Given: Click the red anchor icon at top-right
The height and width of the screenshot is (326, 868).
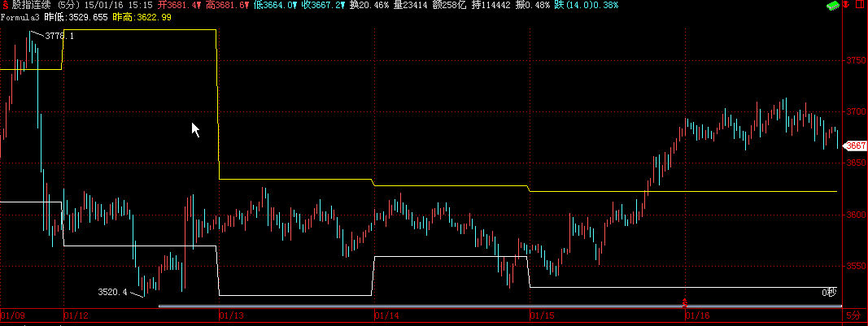Looking at the screenshot, I should click(x=846, y=6).
